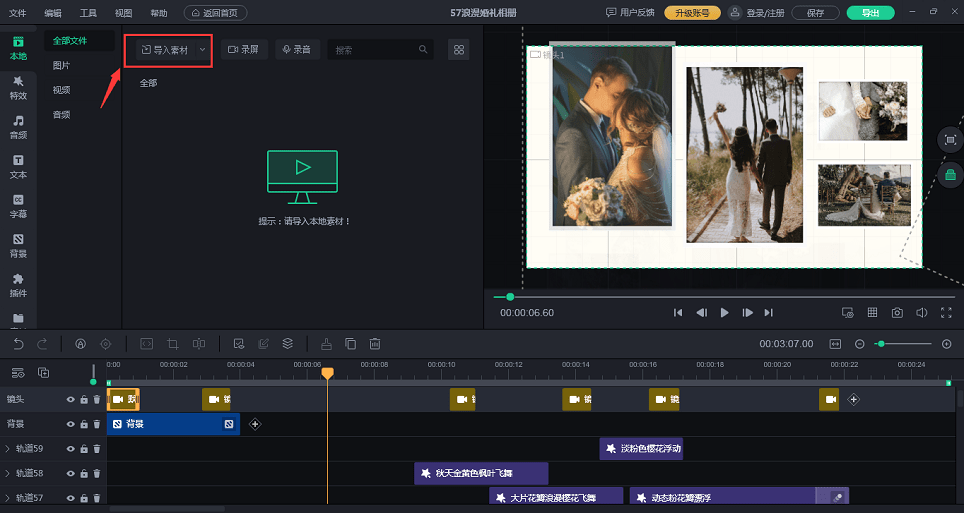Screen dimensions: 964x513
Task: Click the 升级账号 upgrade button
Action: coord(692,13)
